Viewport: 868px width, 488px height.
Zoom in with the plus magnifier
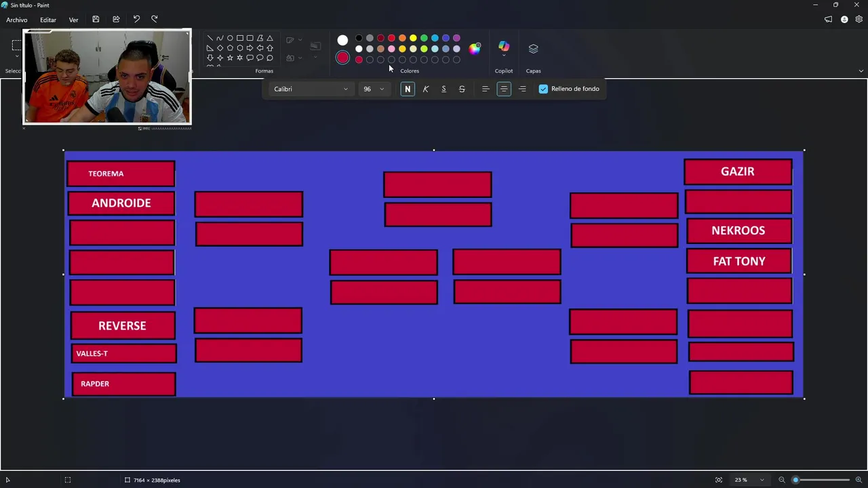pyautogui.click(x=859, y=480)
